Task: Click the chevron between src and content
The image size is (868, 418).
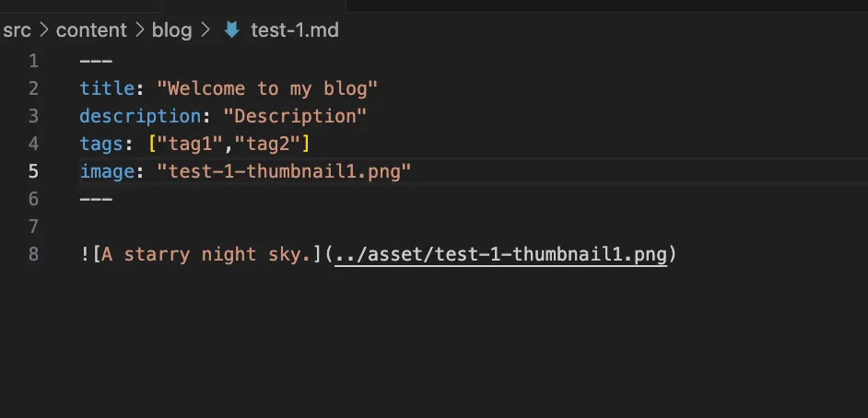Action: click(x=44, y=30)
